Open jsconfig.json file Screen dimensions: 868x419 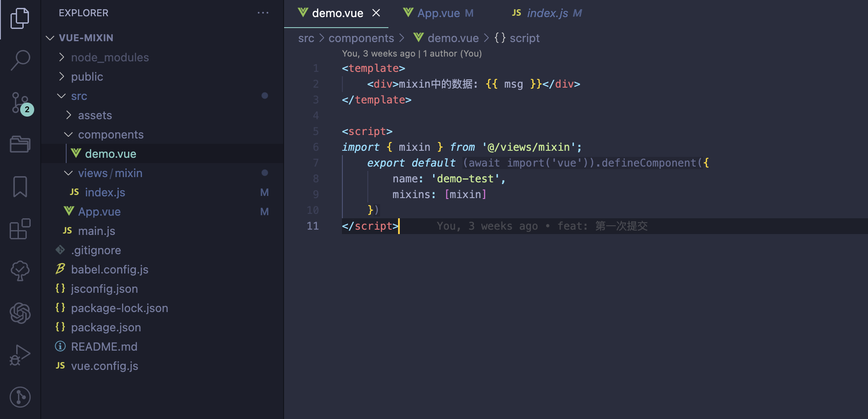pos(162,289)
